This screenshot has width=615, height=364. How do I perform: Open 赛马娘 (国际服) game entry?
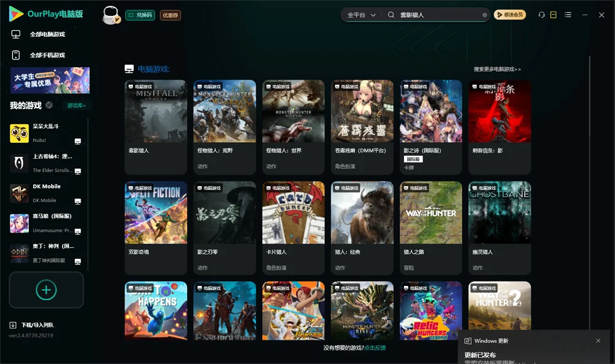point(47,224)
